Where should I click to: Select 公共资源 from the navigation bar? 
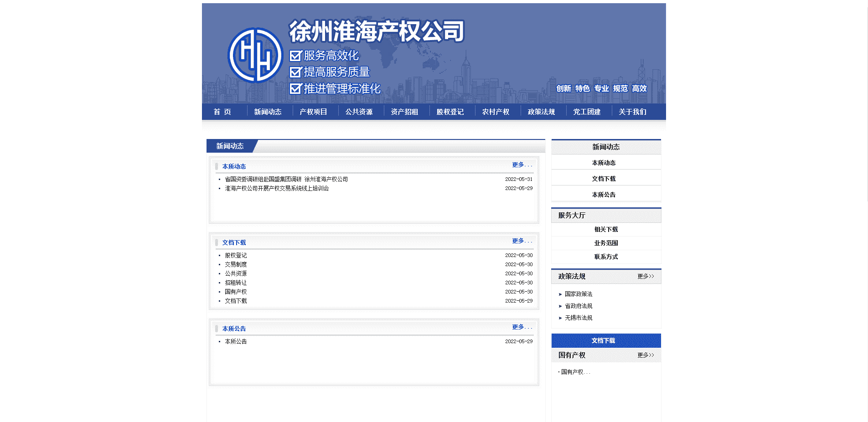pyautogui.click(x=359, y=112)
